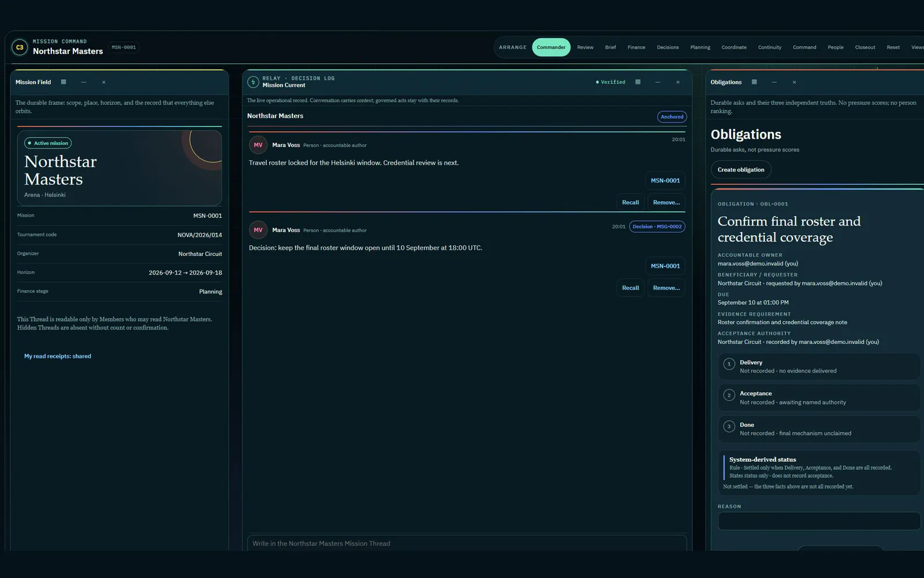Click the Done step 3 circle
Image resolution: width=924 pixels, height=578 pixels.
pyautogui.click(x=729, y=427)
